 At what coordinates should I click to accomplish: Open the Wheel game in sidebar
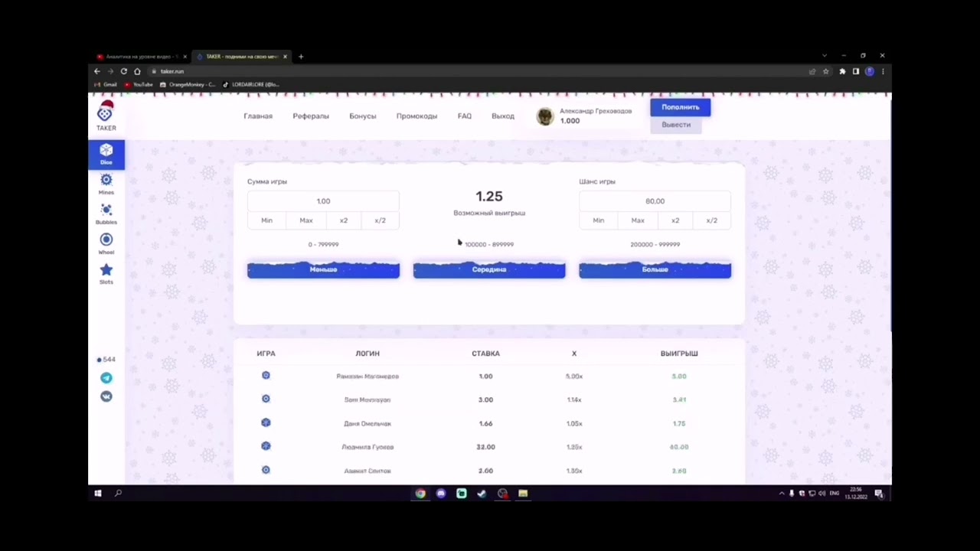tap(106, 243)
